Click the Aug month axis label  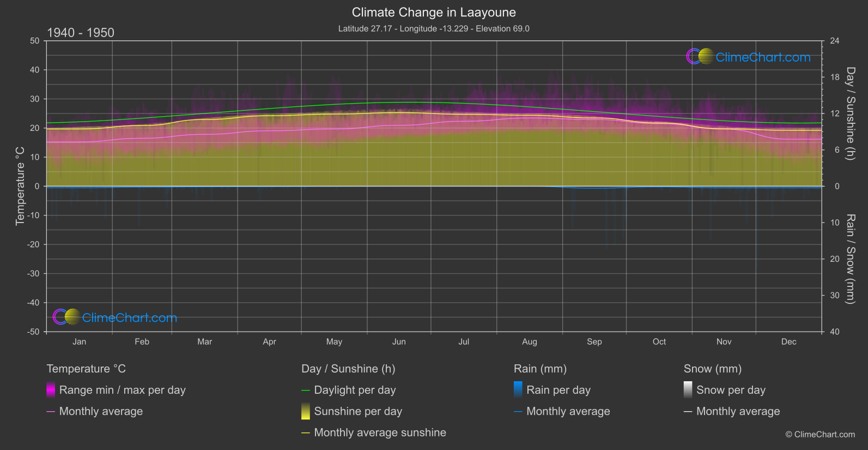pyautogui.click(x=530, y=341)
